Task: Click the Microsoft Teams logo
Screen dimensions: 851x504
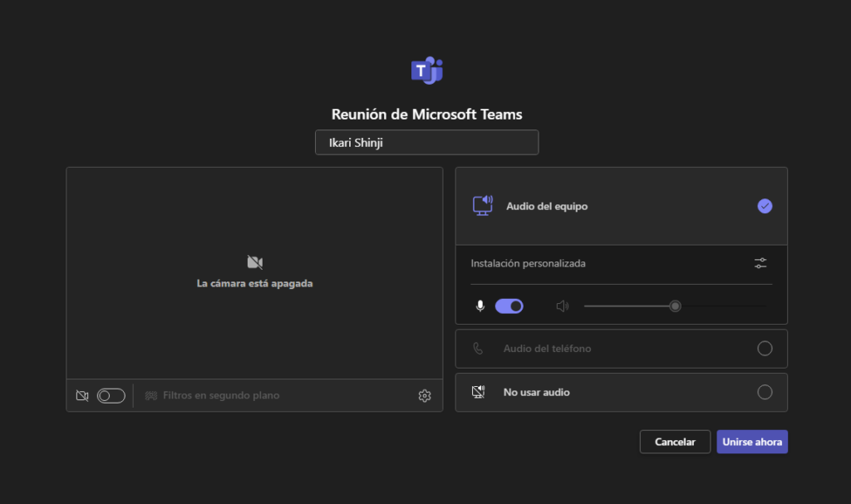Action: pos(427,71)
